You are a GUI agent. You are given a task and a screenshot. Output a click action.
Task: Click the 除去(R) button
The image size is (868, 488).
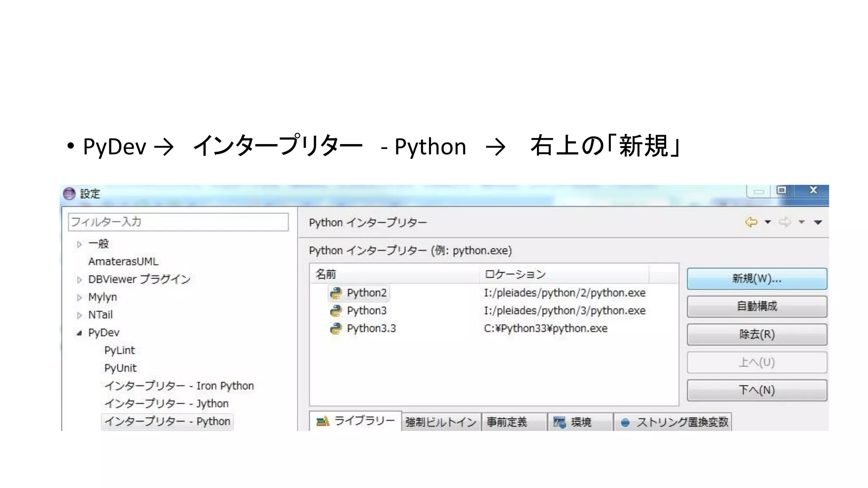click(x=757, y=334)
